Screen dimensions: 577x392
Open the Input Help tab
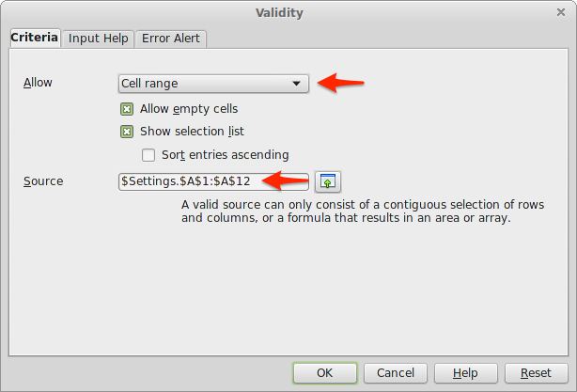click(100, 39)
